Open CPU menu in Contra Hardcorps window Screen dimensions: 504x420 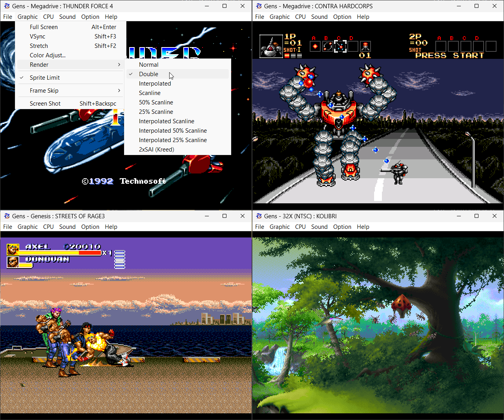(300, 16)
